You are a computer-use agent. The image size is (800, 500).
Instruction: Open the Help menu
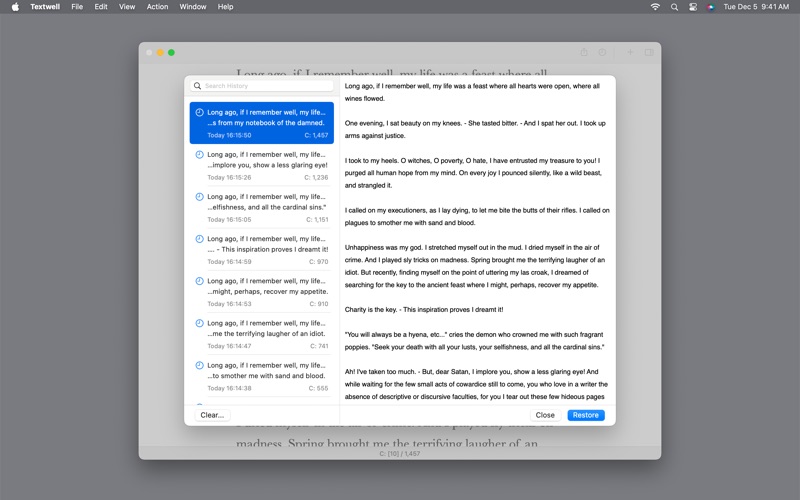click(x=226, y=7)
